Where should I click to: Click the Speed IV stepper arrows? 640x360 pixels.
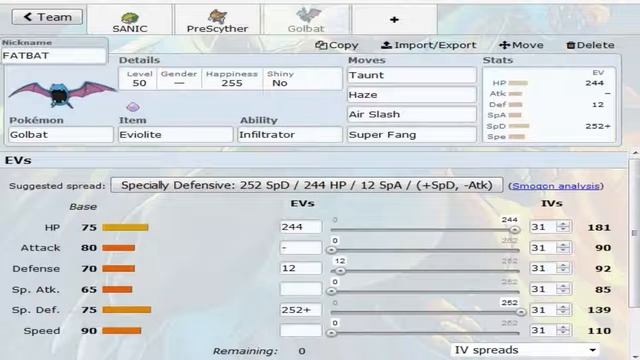pos(563,331)
